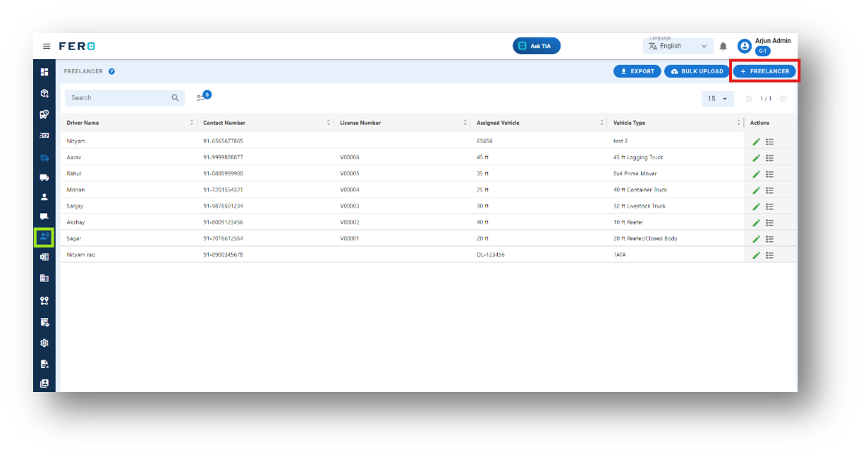Click the help question mark beside FREELANCER
This screenshot has width=868, height=459.
(x=111, y=71)
